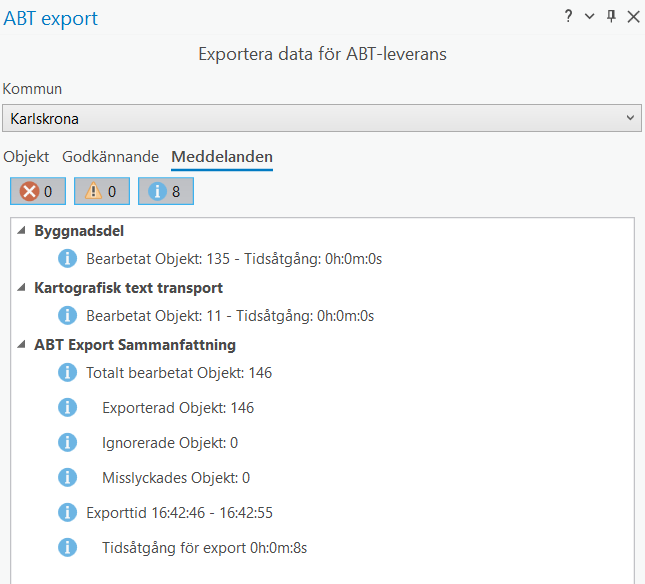Collapse the ABT Export Sammanfattning group
Screen dimensions: 645x584
[22, 345]
